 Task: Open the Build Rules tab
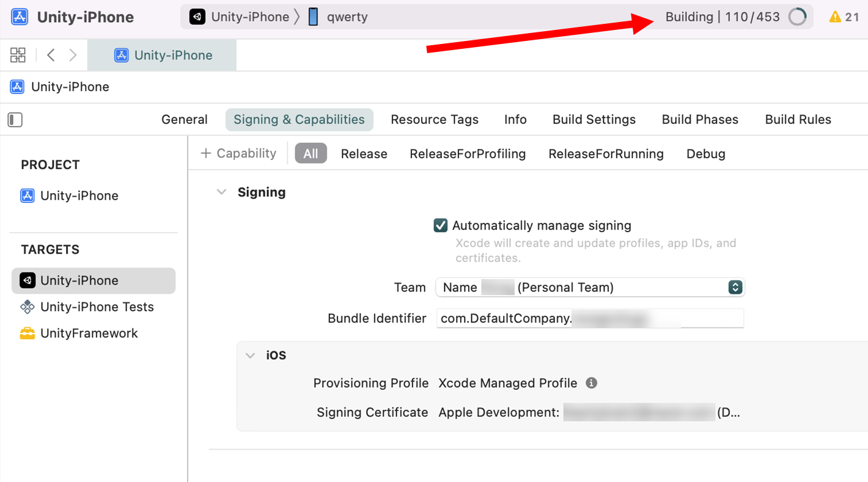coord(798,120)
